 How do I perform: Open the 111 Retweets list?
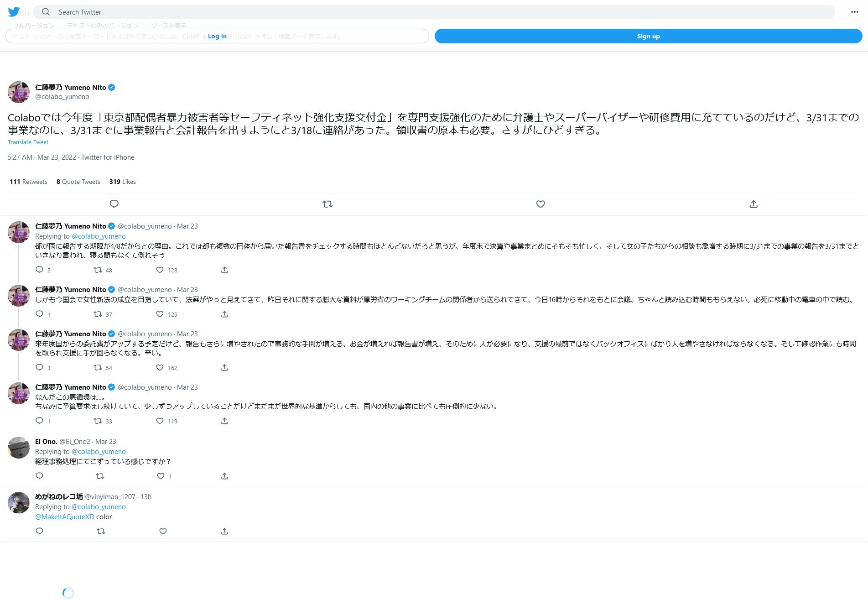(28, 182)
